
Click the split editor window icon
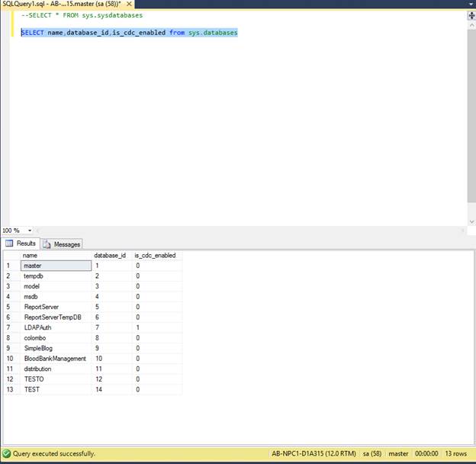[471, 15]
